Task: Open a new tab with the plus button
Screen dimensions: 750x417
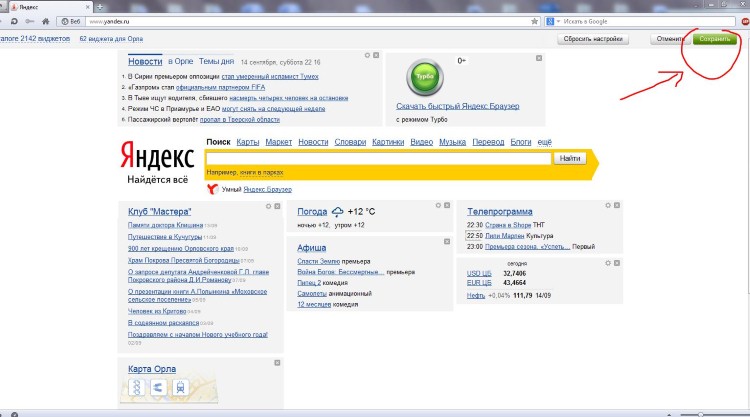Action: point(100,7)
